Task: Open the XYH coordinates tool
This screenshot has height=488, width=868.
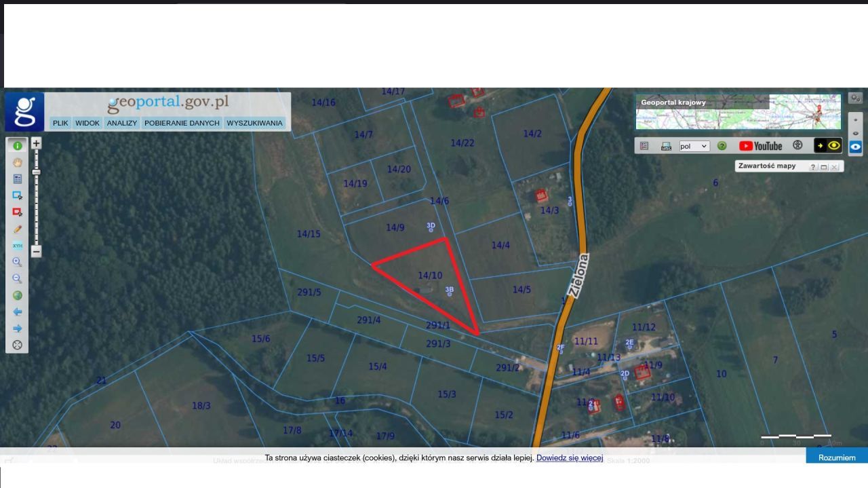Action: [x=18, y=246]
